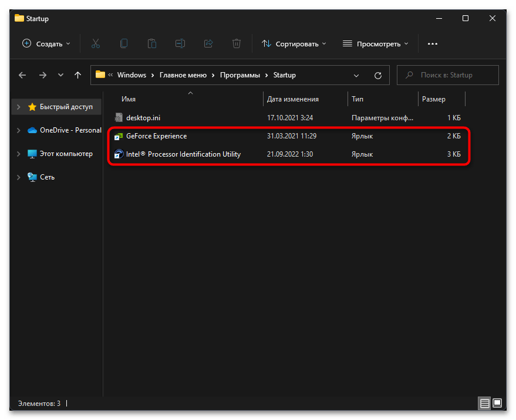Click the Программы breadcrumb segment
516x420 pixels.
(x=240, y=75)
